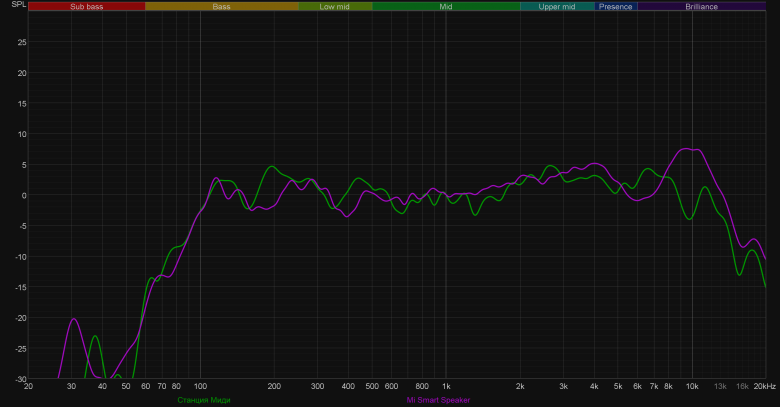780x407 pixels.
Task: Select the Bass frequency band
Action: (x=221, y=6)
